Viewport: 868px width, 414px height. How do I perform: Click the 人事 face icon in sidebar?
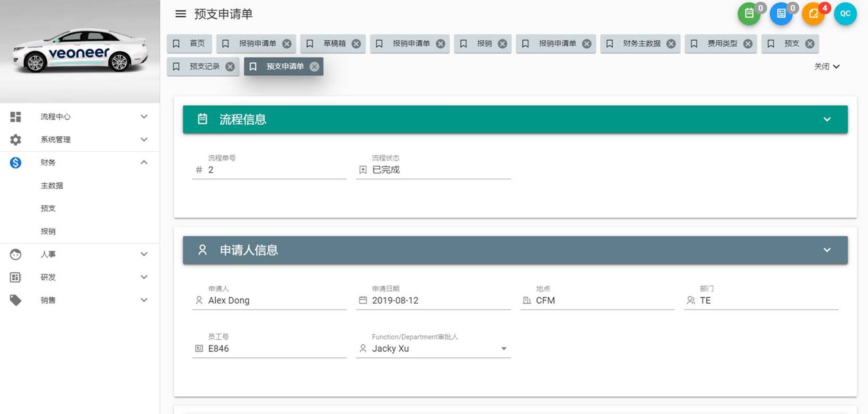tap(15, 254)
